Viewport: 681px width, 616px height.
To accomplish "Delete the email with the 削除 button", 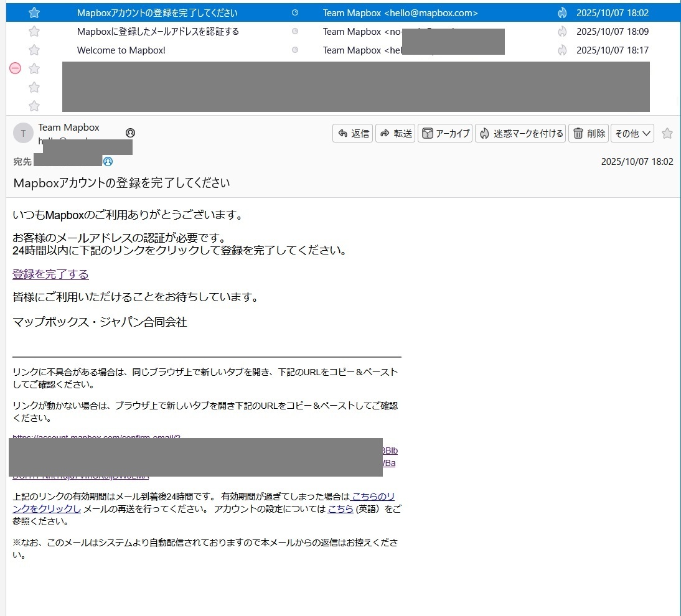I will pos(588,133).
